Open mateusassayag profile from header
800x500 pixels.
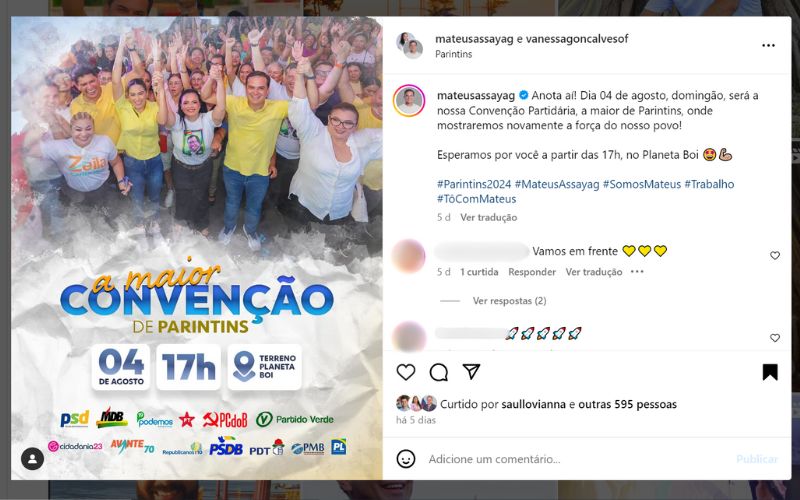point(474,39)
